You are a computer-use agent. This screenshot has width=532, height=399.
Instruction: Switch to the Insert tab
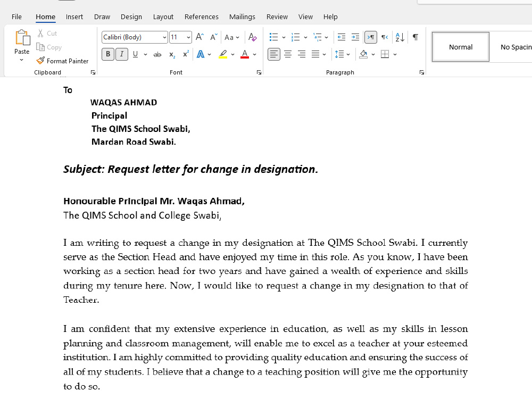(74, 16)
